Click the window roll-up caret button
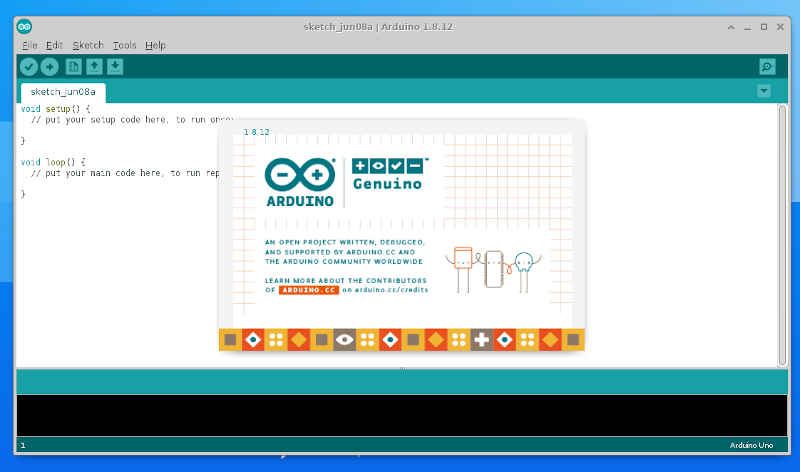This screenshot has width=800, height=472. click(x=731, y=27)
